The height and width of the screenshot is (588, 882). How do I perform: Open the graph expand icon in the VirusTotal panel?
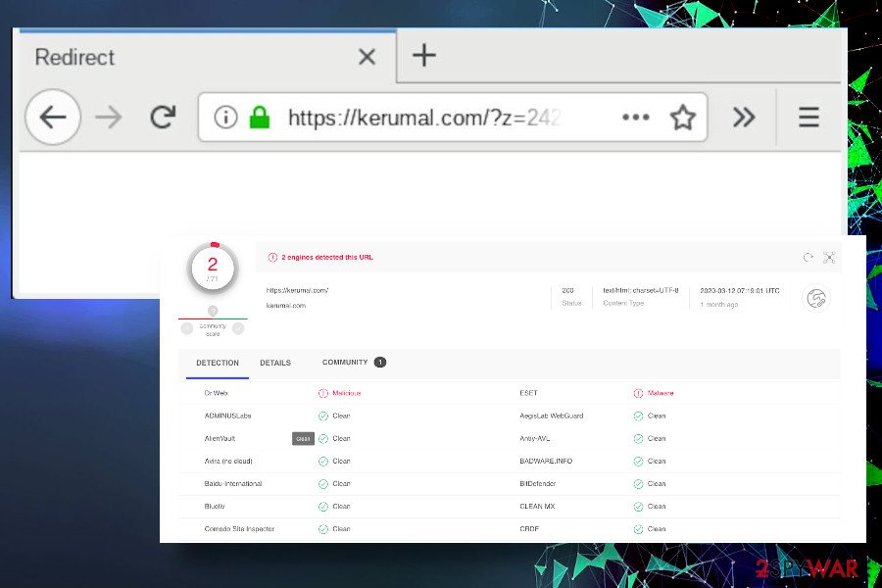(x=829, y=257)
